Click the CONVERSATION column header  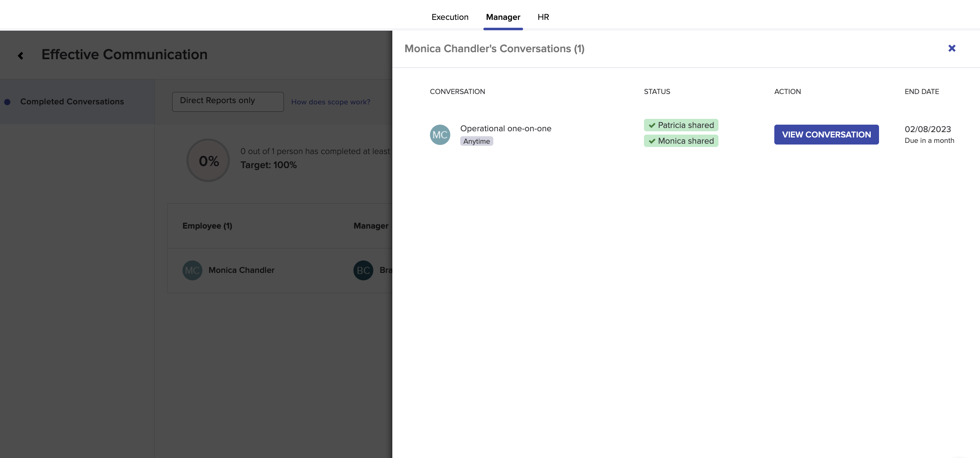[x=457, y=92]
